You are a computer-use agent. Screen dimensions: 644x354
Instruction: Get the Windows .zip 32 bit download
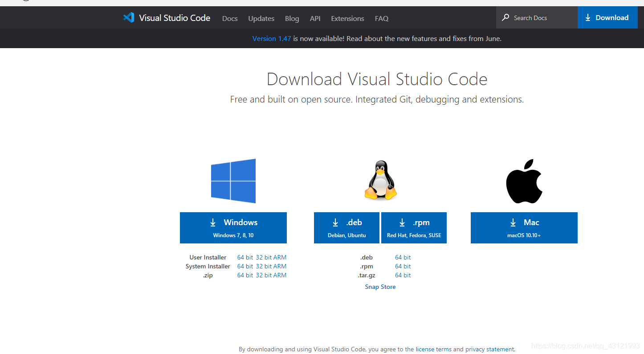(x=264, y=275)
